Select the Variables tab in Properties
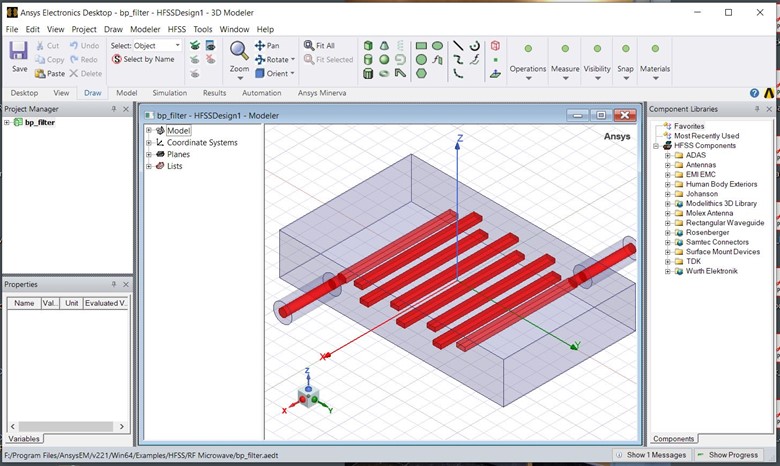Viewport: 780px width, 466px height. pyautogui.click(x=24, y=439)
